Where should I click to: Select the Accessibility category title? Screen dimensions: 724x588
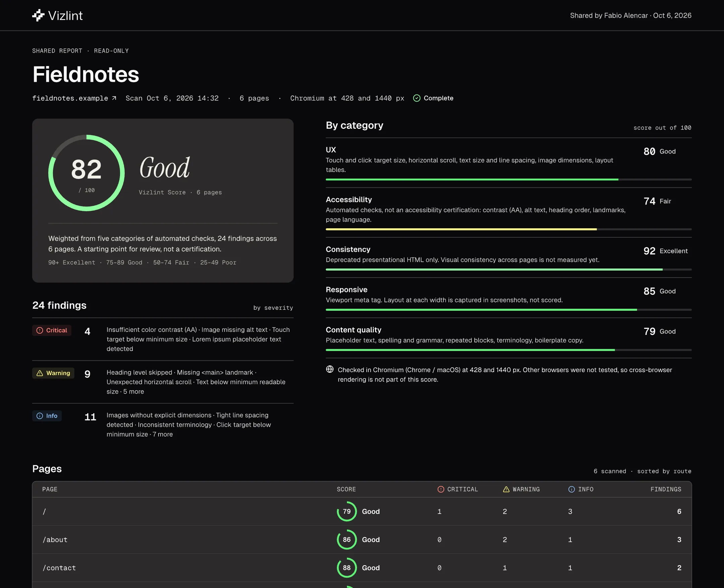tap(349, 199)
